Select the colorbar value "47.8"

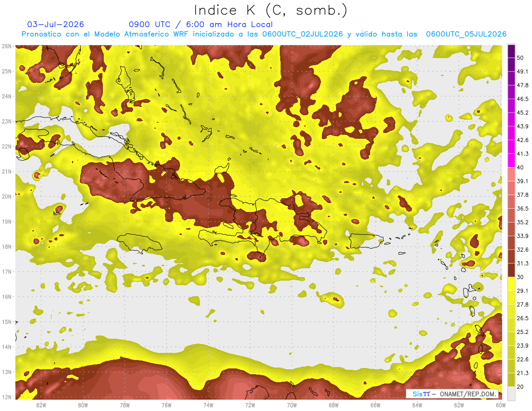click(522, 85)
